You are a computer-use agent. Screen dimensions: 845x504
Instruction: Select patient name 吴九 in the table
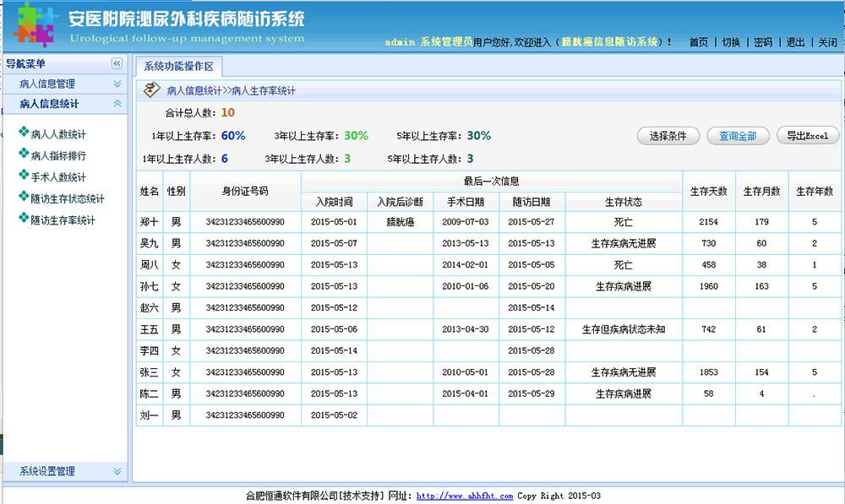150,243
